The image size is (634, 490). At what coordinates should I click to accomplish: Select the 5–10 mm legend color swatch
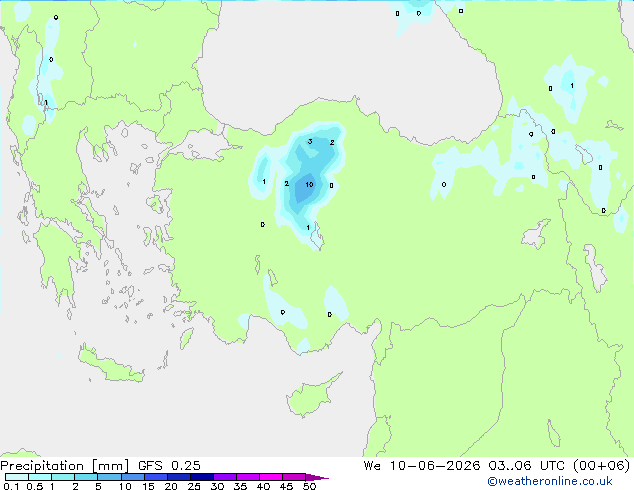(109, 477)
